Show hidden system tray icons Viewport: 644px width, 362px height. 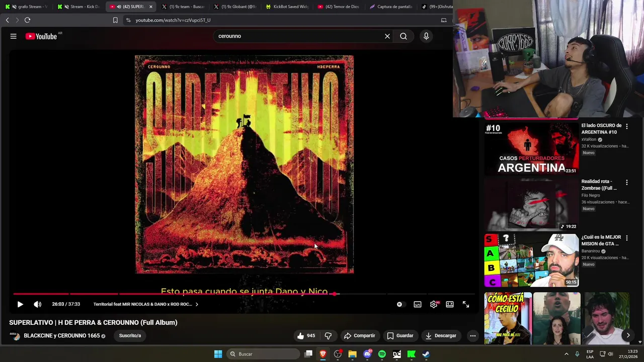point(566,354)
